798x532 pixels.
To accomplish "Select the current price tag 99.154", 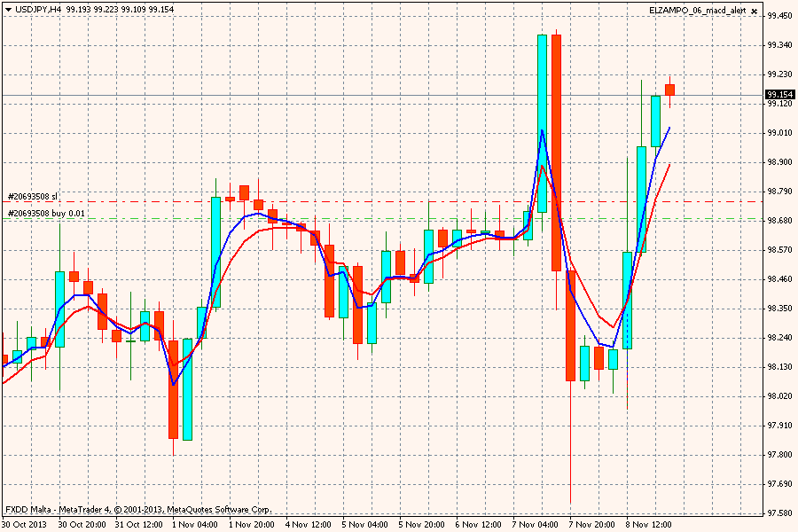I will pyautogui.click(x=779, y=95).
